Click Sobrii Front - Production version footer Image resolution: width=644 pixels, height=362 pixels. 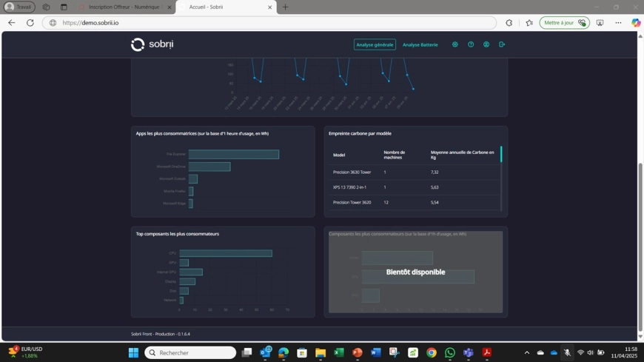click(x=161, y=334)
